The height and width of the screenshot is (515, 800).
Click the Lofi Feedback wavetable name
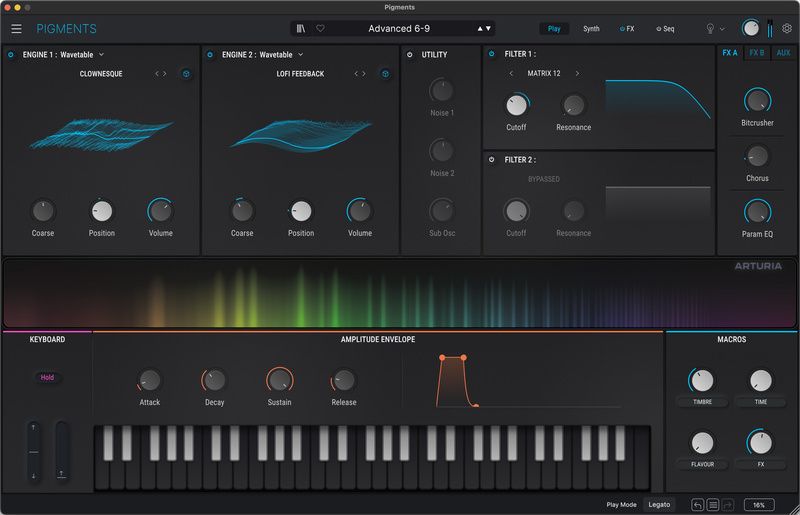pyautogui.click(x=300, y=73)
